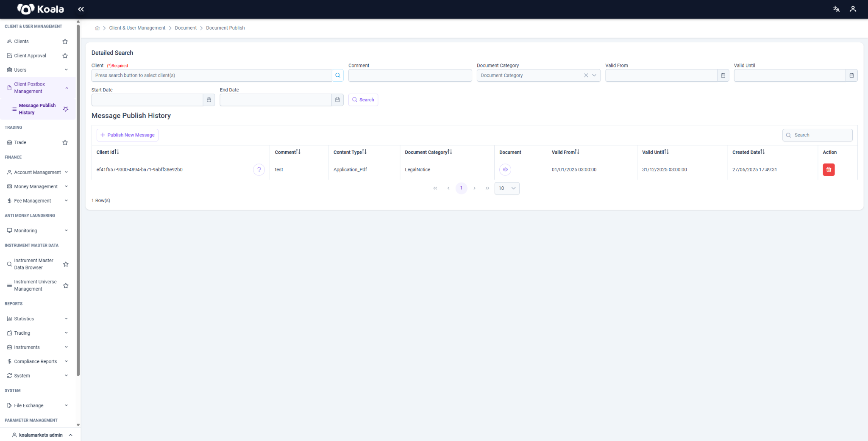Viewport: 868px width, 441px height.
Task: Click the detailed Search button
Action: [x=363, y=100]
